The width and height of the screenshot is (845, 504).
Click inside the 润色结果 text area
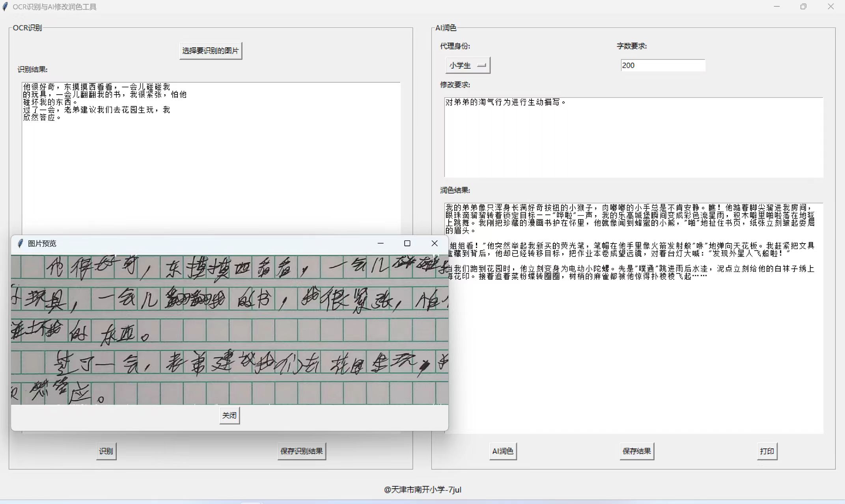[x=633, y=355]
